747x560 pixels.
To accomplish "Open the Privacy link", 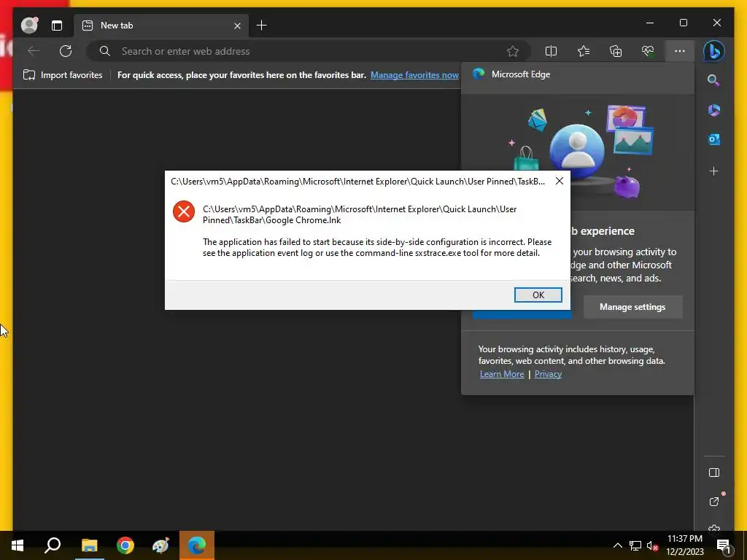I will (x=548, y=374).
